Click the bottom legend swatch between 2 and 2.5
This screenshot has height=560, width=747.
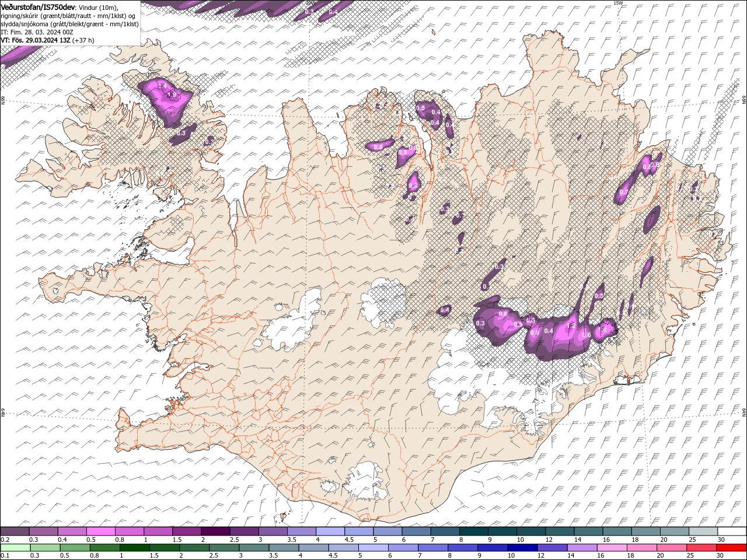pos(194,548)
